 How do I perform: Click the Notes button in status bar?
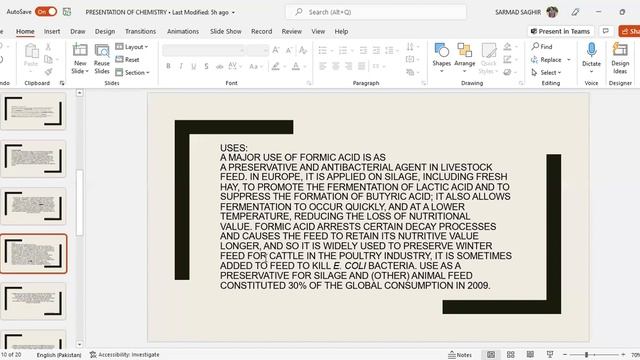pyautogui.click(x=460, y=355)
